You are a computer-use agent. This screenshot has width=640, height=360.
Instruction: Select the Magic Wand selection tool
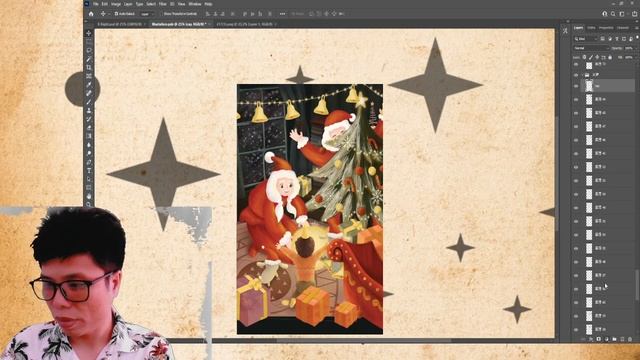(89, 59)
